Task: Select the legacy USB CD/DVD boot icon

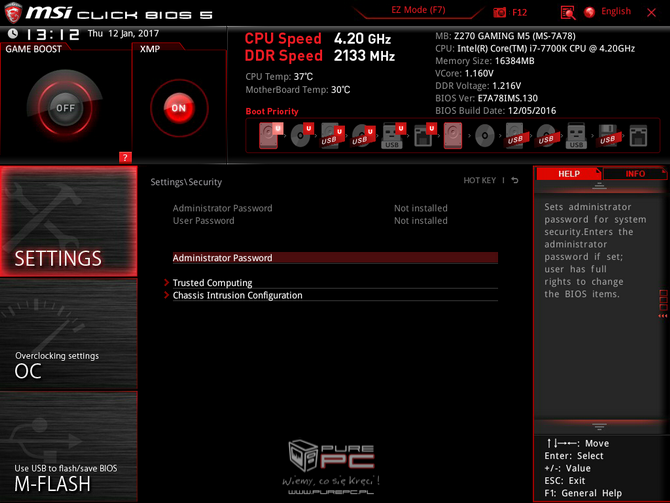Action: point(546,136)
